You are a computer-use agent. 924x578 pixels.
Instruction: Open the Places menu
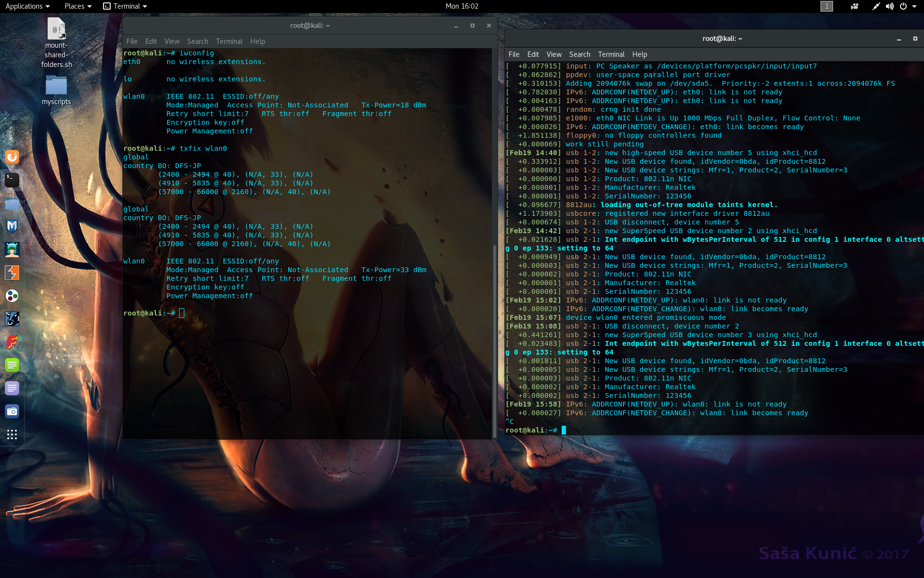point(78,6)
